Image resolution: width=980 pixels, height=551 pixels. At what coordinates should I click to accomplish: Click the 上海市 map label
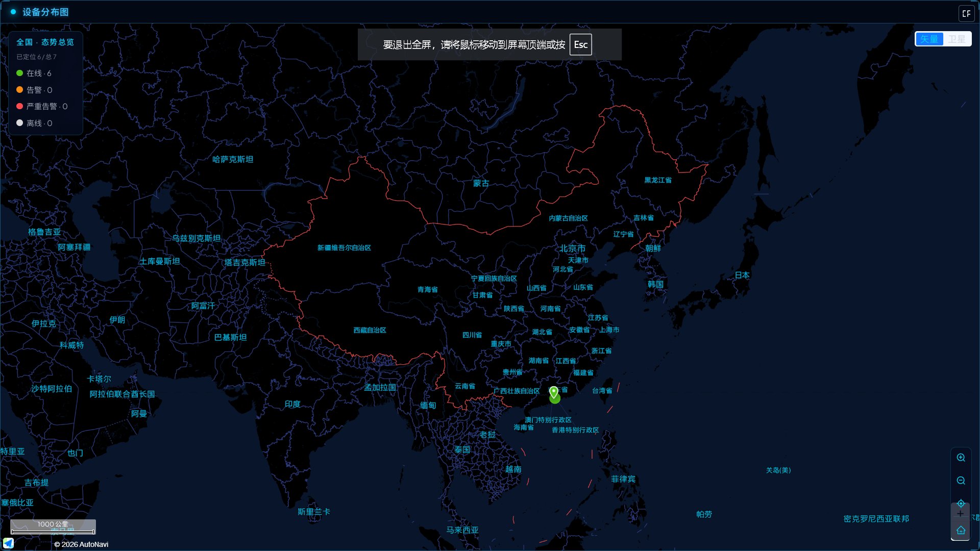tap(609, 330)
